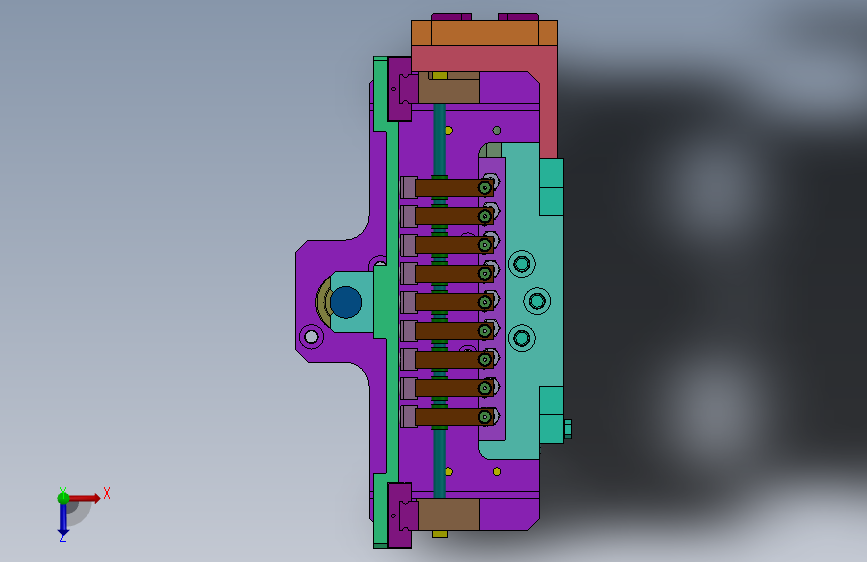The image size is (867, 562).
Task: Select the small hex bolt on the assembly's right edge
Action: [567, 429]
